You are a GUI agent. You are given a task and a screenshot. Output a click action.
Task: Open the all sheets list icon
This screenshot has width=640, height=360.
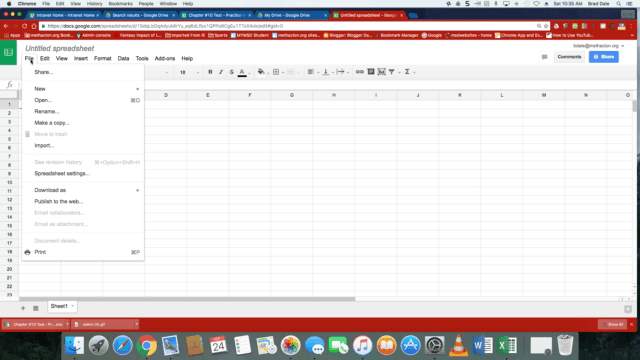click(36, 308)
